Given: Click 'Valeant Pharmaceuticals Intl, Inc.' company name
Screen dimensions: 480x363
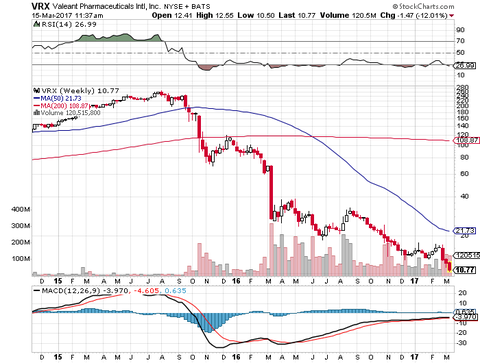Looking at the screenshot, I should pyautogui.click(x=106, y=6).
